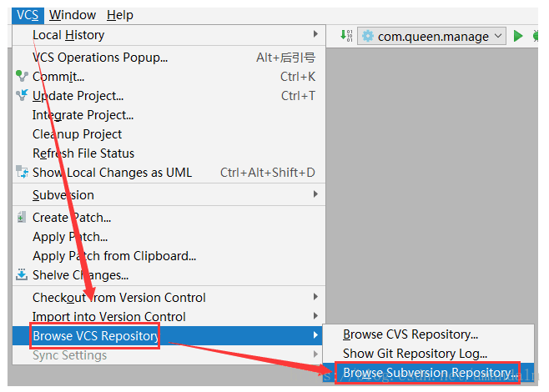Click the Ctrl+Alt+Shift+D shortcut text
The width and height of the screenshot is (549, 392).
click(x=268, y=173)
